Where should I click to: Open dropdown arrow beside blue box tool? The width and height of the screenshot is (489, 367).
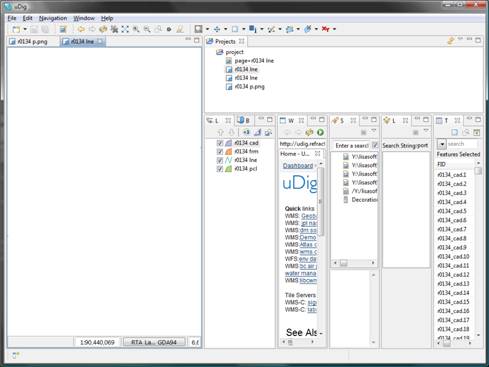(x=244, y=29)
